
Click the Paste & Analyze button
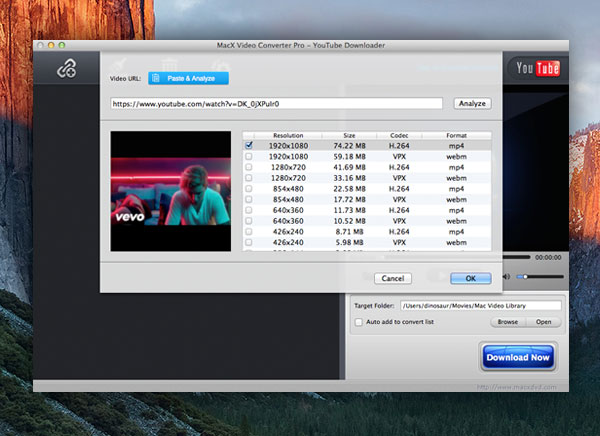click(188, 78)
